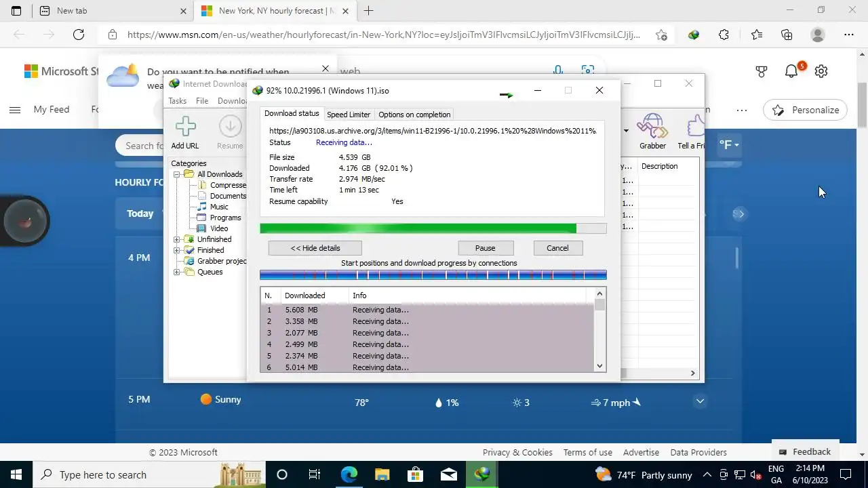Click the voice search microphone icon

(x=557, y=70)
